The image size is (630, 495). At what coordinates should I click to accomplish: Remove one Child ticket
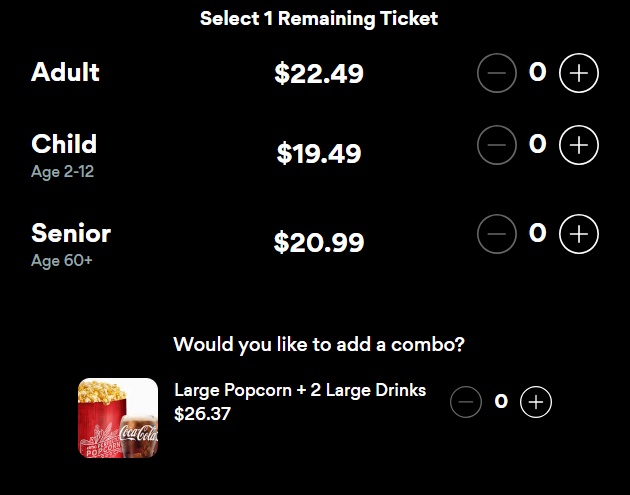coord(497,145)
